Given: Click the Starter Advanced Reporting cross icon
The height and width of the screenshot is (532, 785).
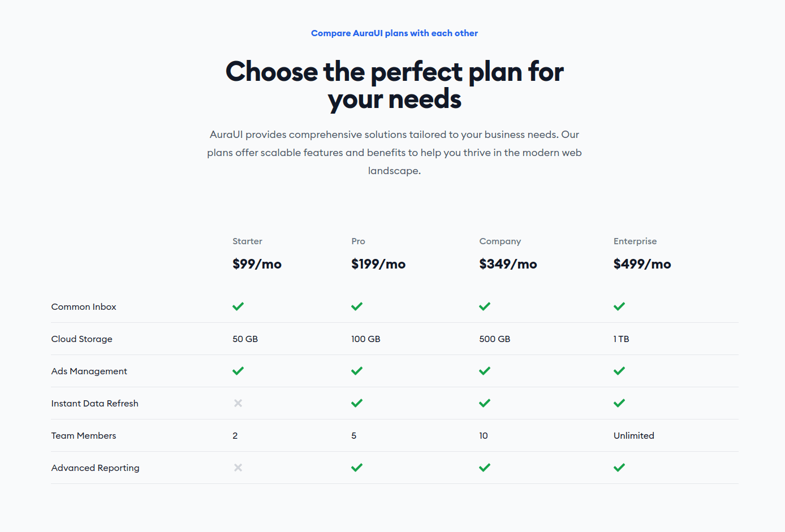Looking at the screenshot, I should coord(238,468).
